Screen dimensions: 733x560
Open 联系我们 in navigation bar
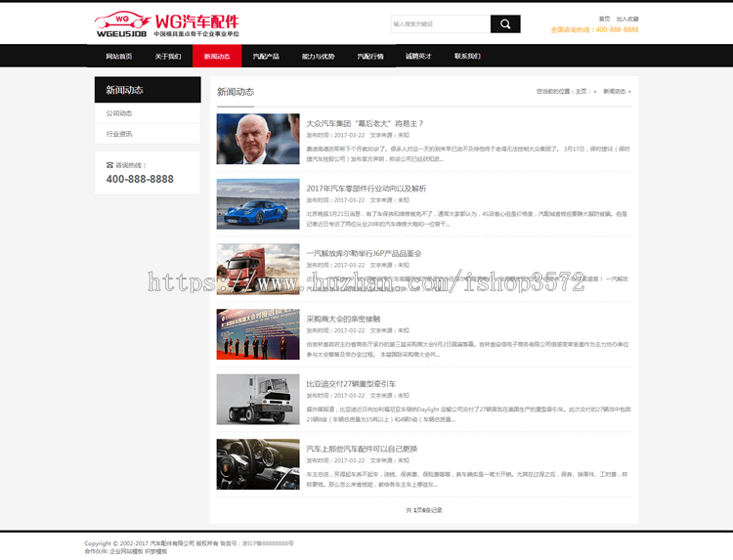[467, 56]
